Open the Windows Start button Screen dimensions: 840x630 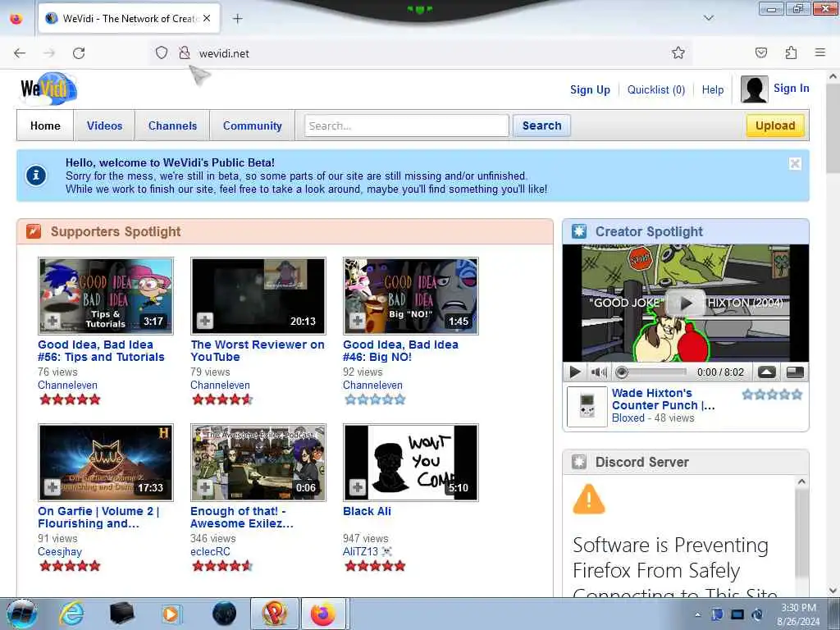22,614
